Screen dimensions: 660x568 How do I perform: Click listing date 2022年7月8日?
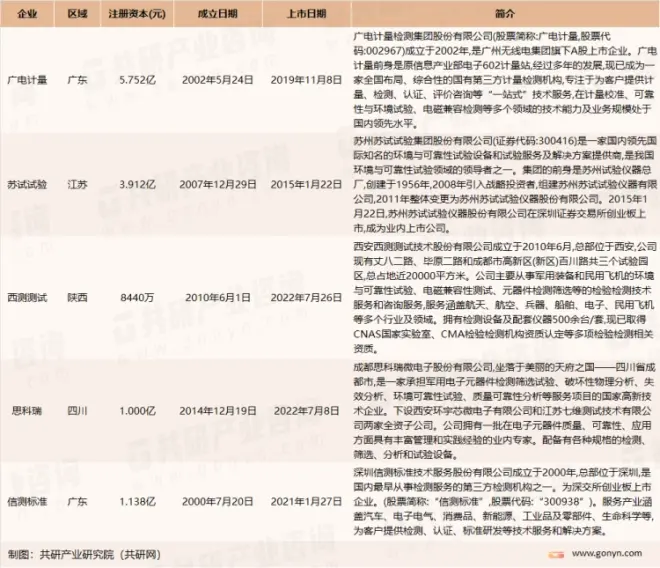[306, 411]
